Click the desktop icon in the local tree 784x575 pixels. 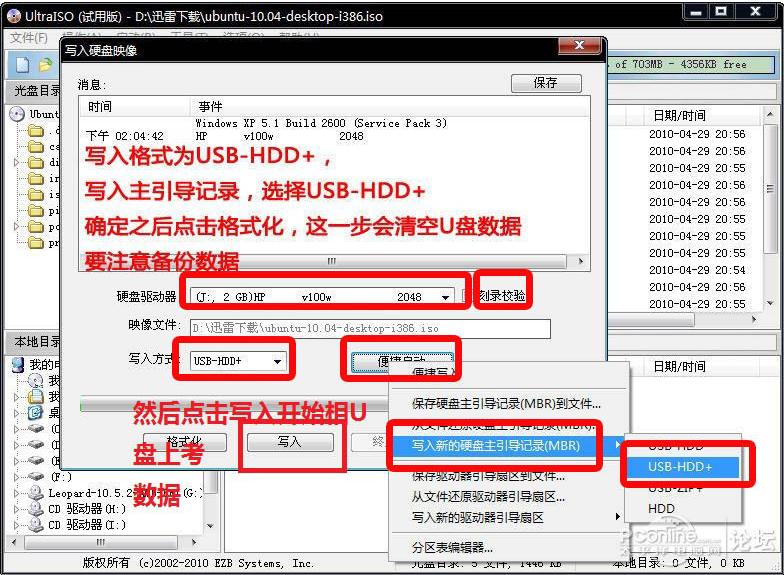36,412
